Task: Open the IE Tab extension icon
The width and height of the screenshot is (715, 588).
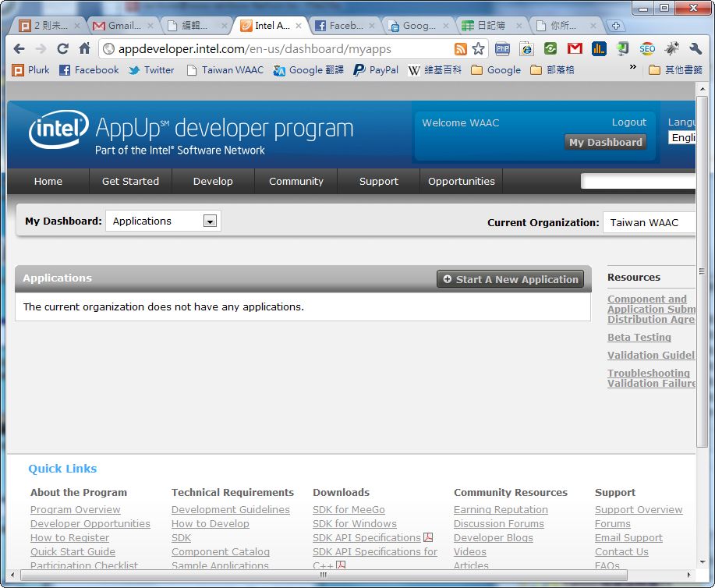Action: (x=526, y=49)
